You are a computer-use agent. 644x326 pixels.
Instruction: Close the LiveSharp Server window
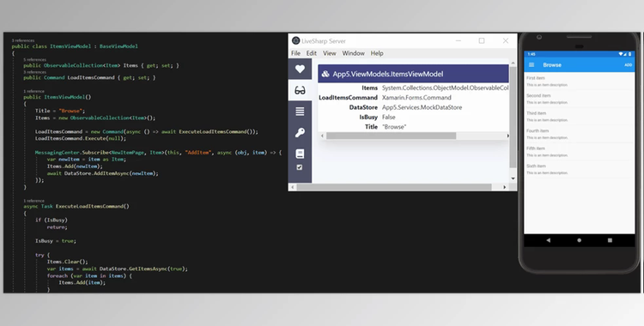(506, 40)
